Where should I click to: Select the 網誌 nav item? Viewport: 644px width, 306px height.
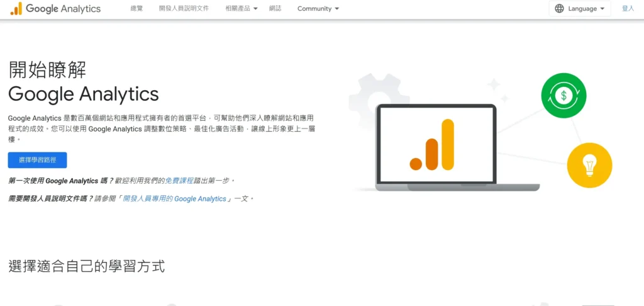[275, 9]
